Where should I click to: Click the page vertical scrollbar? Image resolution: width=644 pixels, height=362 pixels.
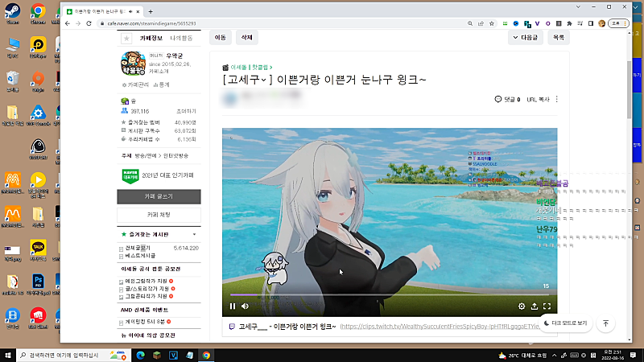pyautogui.click(x=630, y=89)
